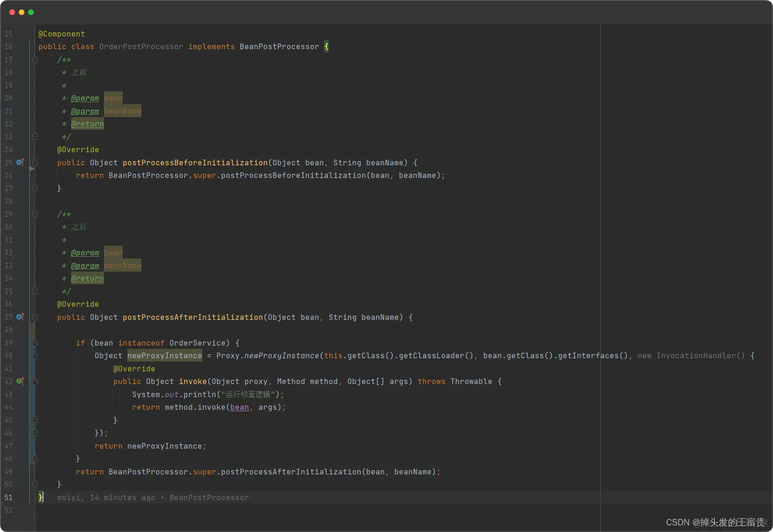Click the InvocationHandler() constructor text
This screenshot has height=532, width=773.
point(700,356)
